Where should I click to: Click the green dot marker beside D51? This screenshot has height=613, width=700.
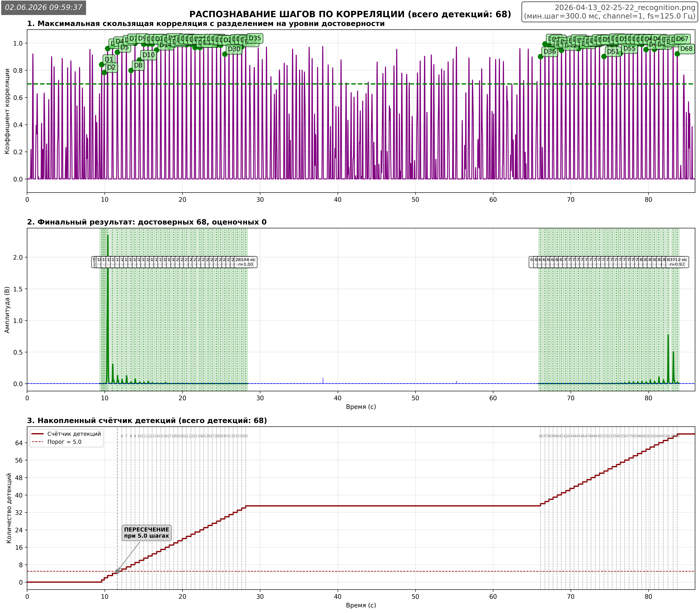[x=604, y=57]
